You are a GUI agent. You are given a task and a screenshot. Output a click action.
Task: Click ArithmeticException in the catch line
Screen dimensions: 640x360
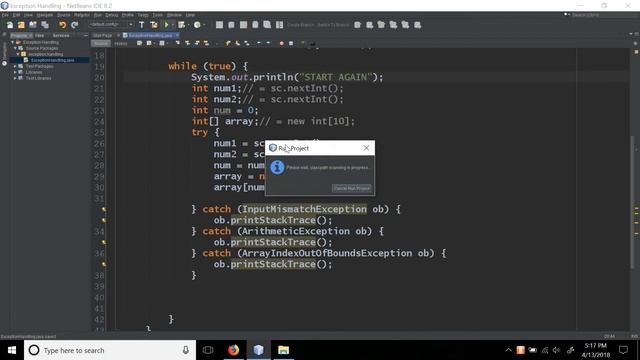click(x=296, y=231)
